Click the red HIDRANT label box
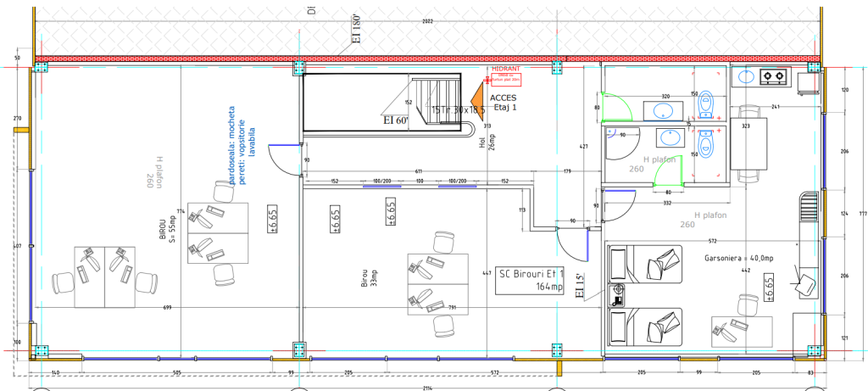This screenshot has width=868, height=391. [x=506, y=77]
